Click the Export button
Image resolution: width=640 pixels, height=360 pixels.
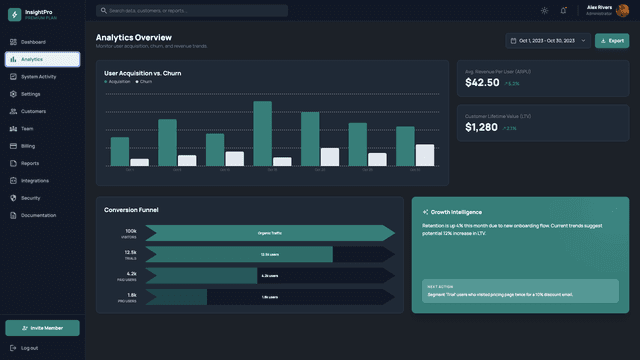(612, 41)
